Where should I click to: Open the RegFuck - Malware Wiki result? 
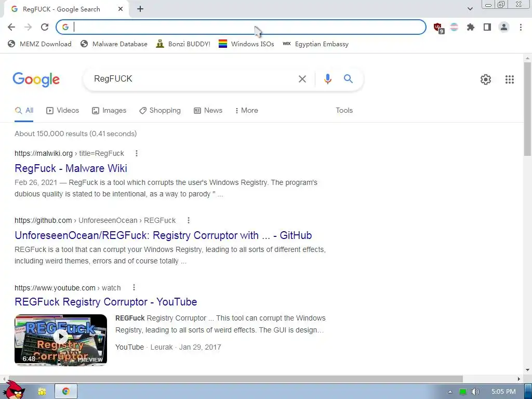(x=71, y=168)
